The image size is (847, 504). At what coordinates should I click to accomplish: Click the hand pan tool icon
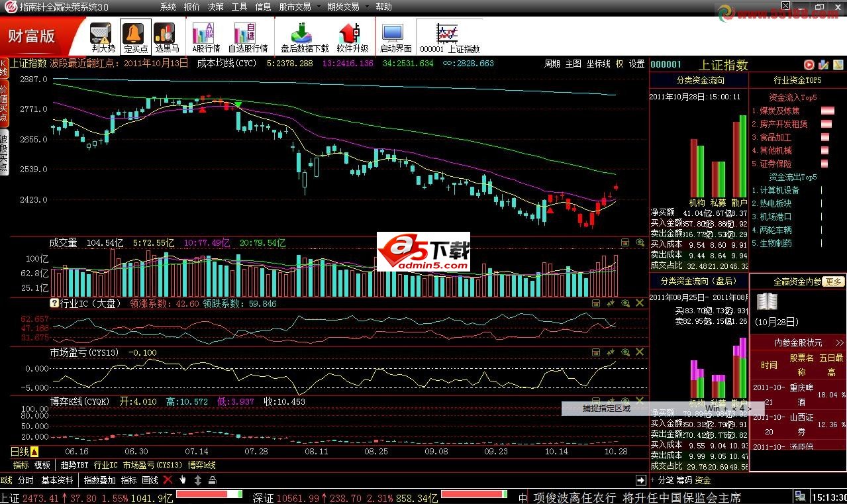coord(183,480)
